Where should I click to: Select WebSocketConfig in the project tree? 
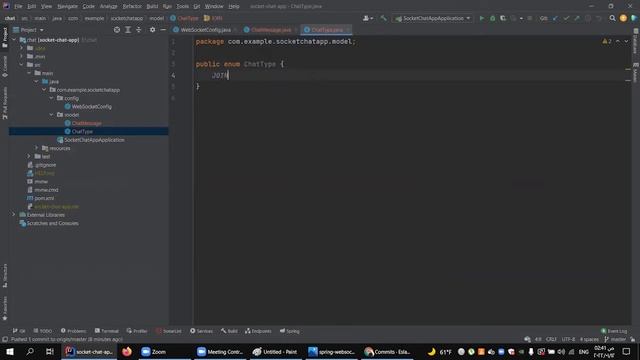[x=91, y=107]
